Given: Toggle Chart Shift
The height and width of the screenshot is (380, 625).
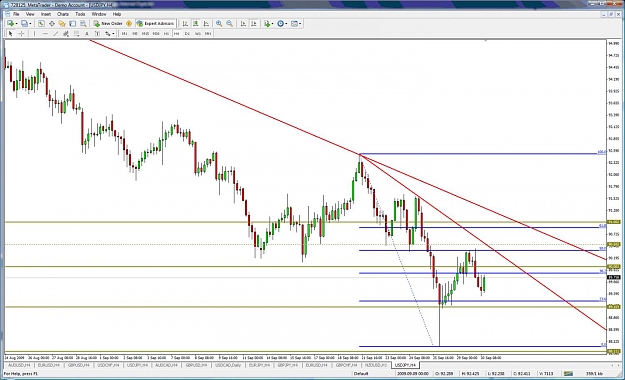Looking at the screenshot, I should click(x=254, y=24).
